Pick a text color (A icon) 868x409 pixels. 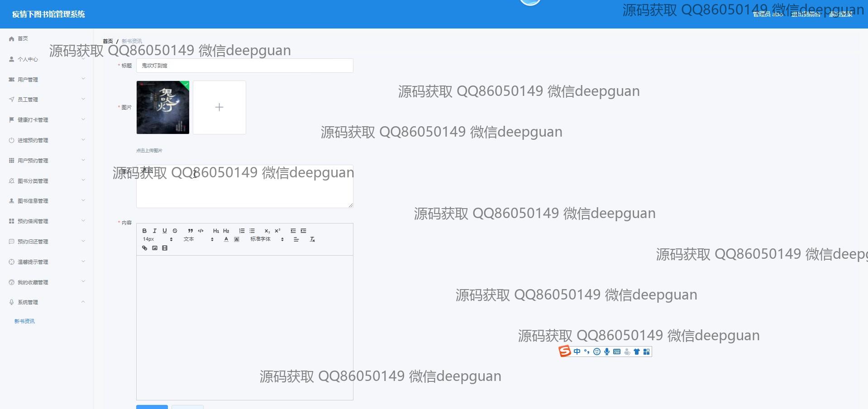coord(226,239)
